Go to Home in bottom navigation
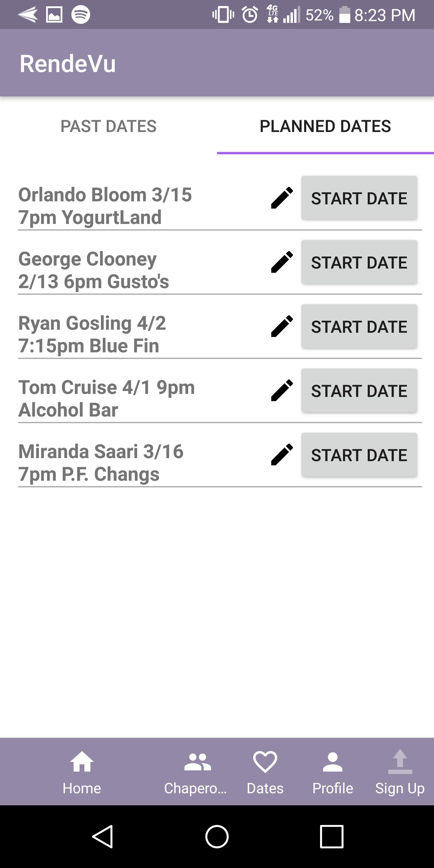 pos(82,772)
